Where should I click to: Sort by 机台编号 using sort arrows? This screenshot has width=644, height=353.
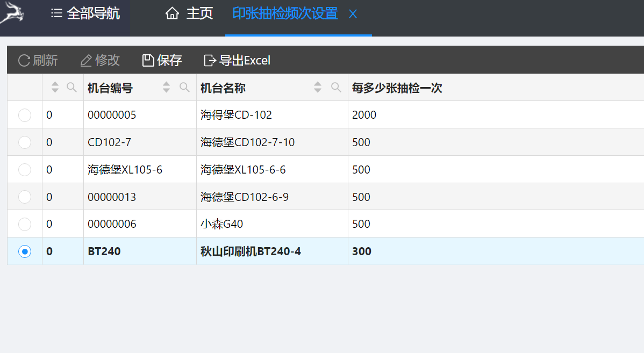(167, 87)
